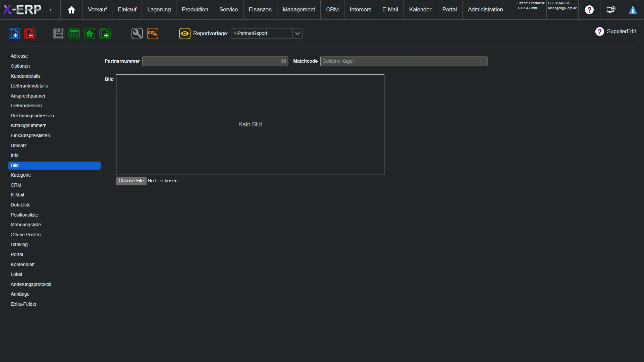Viewport: 644px width, 362px height.
Task: Select Info in the sidebar
Action: 54,156
